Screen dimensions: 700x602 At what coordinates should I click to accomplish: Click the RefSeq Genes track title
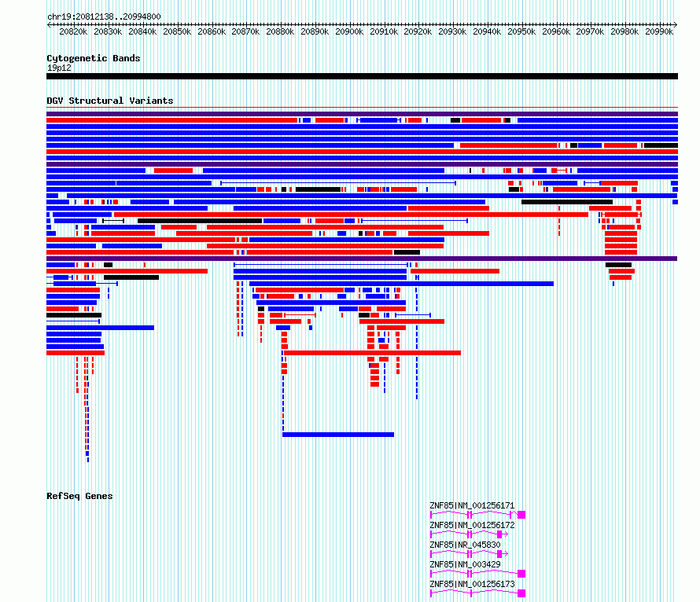[79, 497]
